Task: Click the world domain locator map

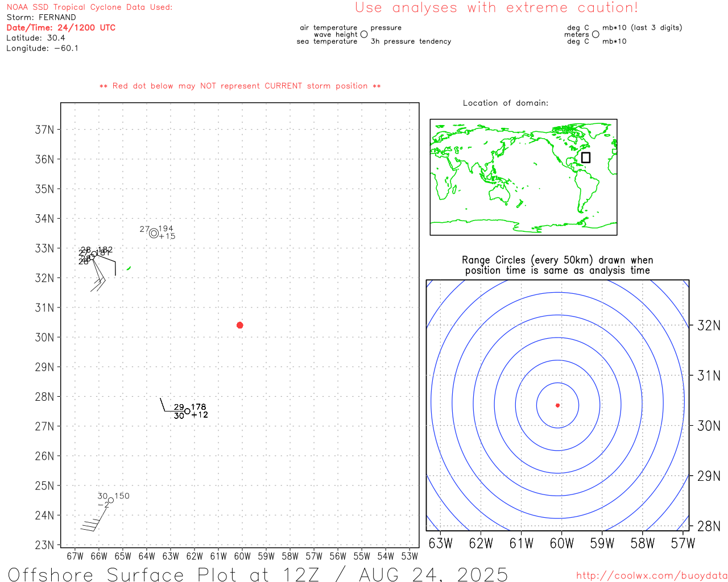Action: point(523,177)
